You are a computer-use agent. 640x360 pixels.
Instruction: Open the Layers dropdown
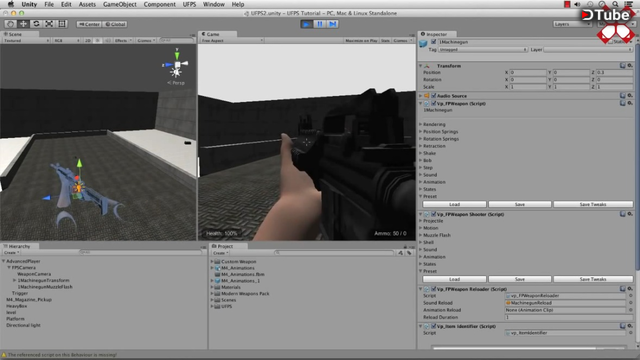[572, 24]
